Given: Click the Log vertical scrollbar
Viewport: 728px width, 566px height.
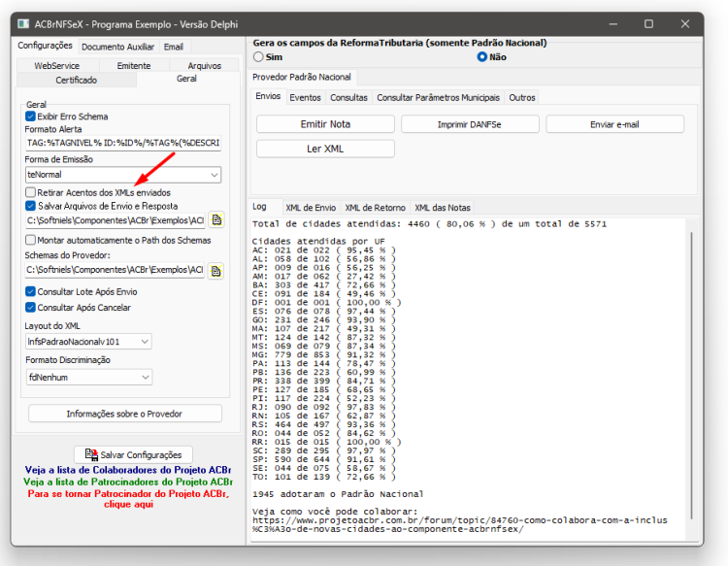Looking at the screenshot, I should [x=691, y=375].
